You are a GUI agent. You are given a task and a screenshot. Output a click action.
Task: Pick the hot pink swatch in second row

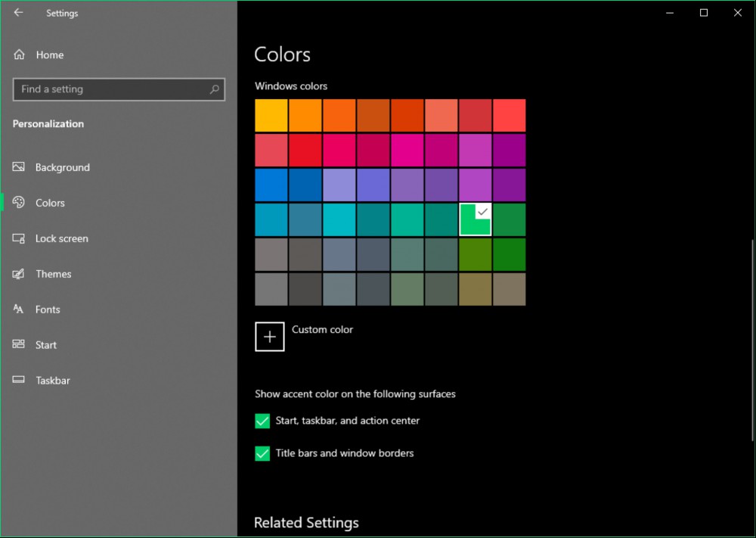click(x=407, y=150)
